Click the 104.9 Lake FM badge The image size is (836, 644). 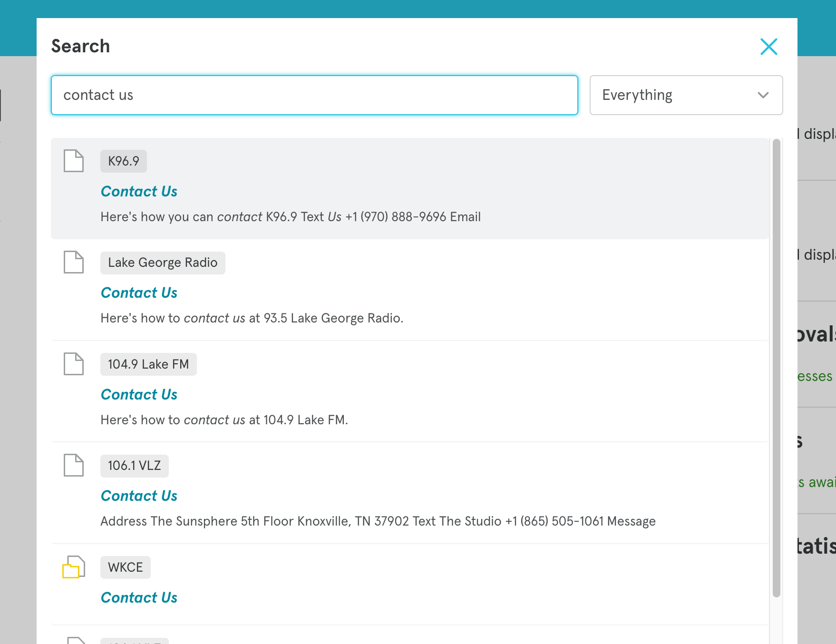148,364
